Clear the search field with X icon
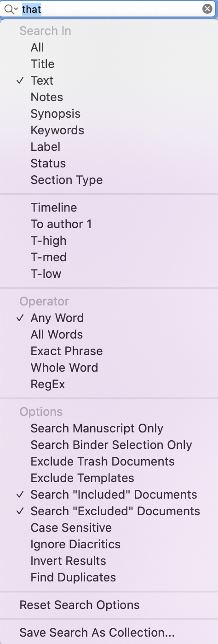This screenshot has width=218, height=644. (x=207, y=9)
